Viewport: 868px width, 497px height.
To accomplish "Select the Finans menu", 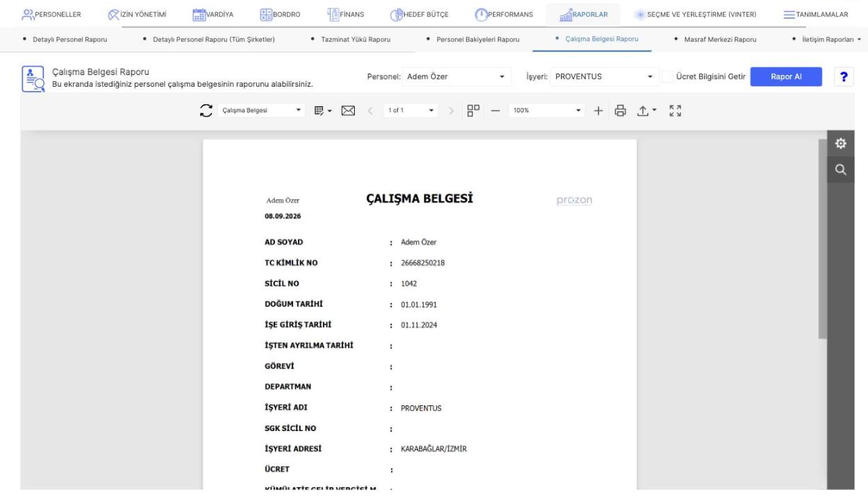I will [345, 15].
